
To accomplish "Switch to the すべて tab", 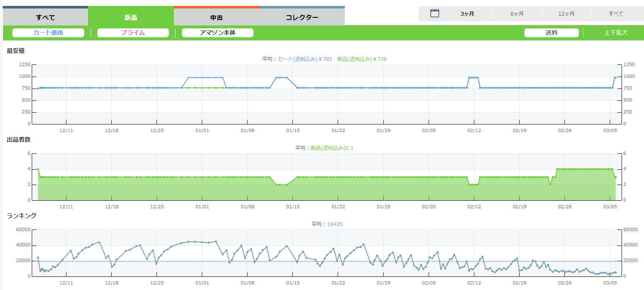I will tap(45, 17).
